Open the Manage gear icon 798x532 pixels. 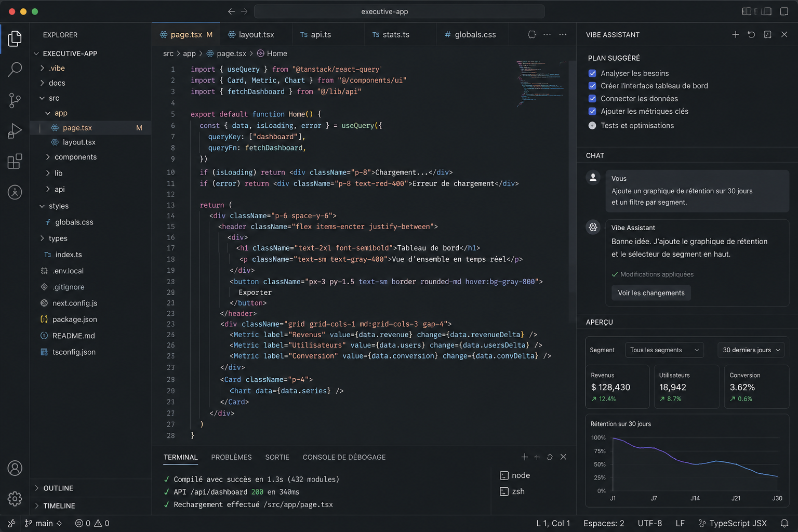(x=15, y=499)
